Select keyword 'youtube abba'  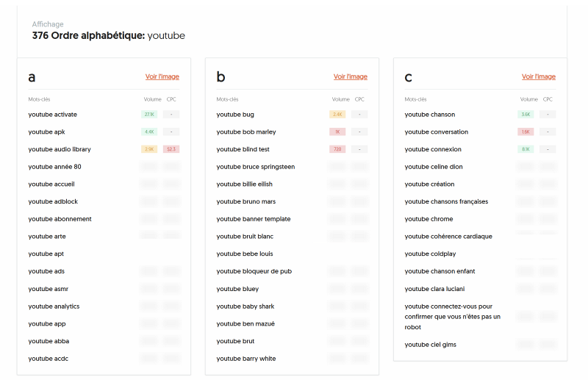[x=49, y=341]
